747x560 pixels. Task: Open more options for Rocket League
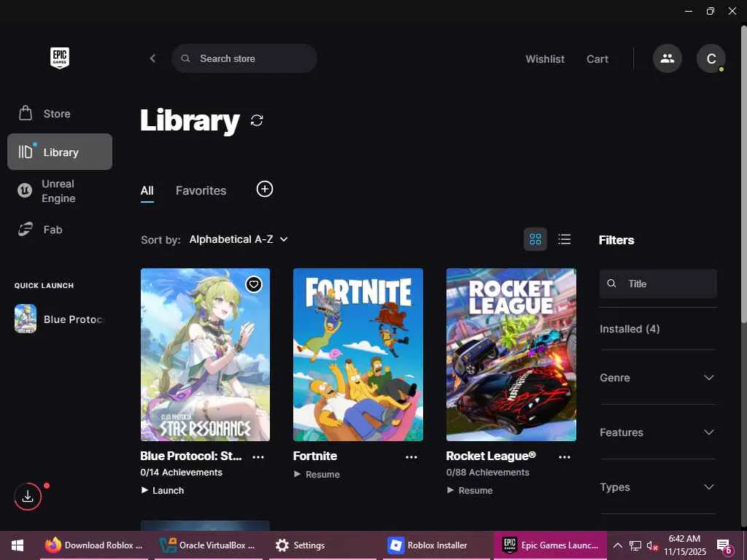(x=565, y=457)
